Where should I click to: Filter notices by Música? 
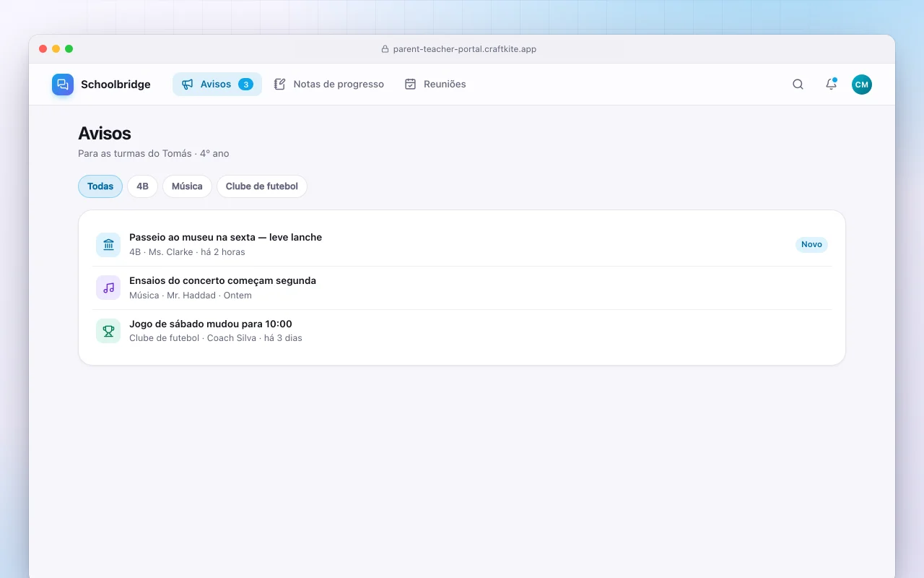(x=187, y=186)
